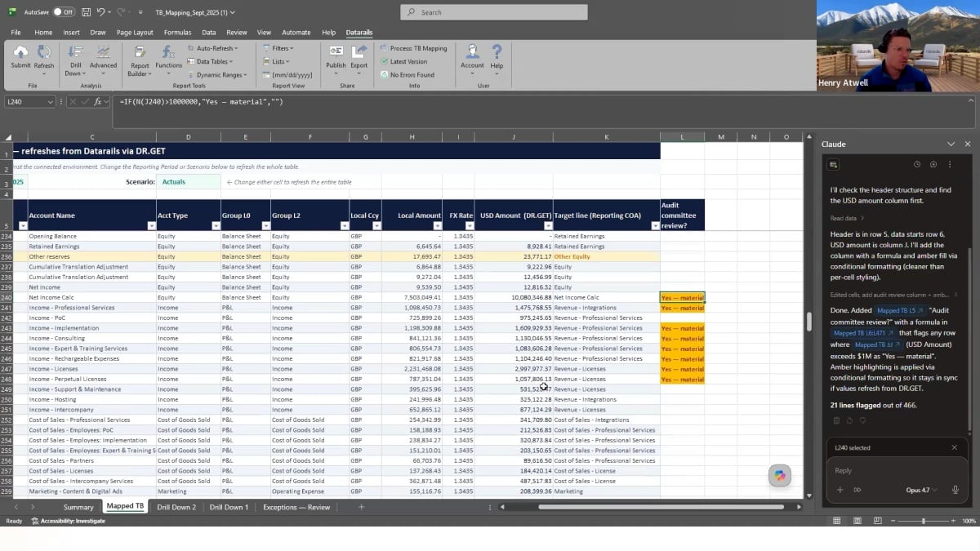
Task: Click the No Errors Found indicator
Action: pos(407,74)
